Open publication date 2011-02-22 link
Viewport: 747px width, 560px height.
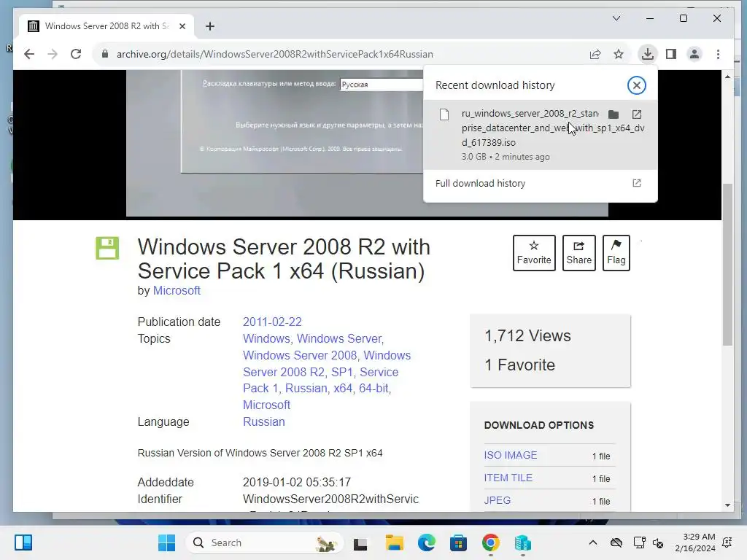pos(272,322)
